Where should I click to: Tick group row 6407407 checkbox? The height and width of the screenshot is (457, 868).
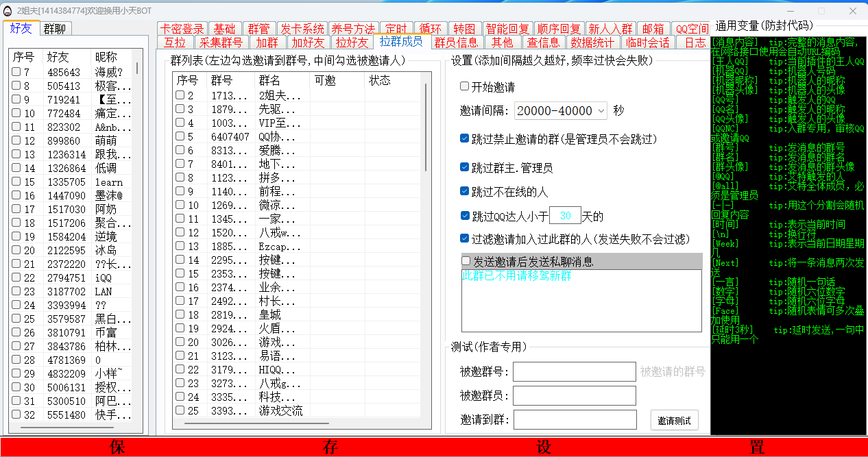(x=180, y=136)
